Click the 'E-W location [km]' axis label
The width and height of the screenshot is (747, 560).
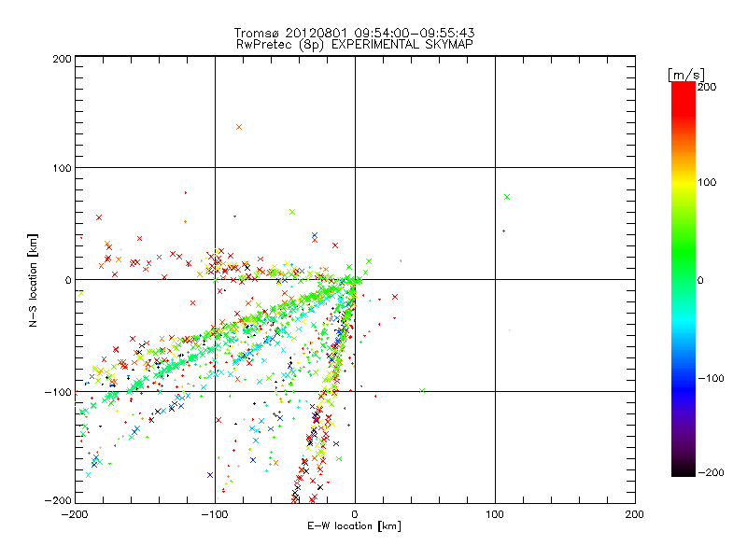354,526
